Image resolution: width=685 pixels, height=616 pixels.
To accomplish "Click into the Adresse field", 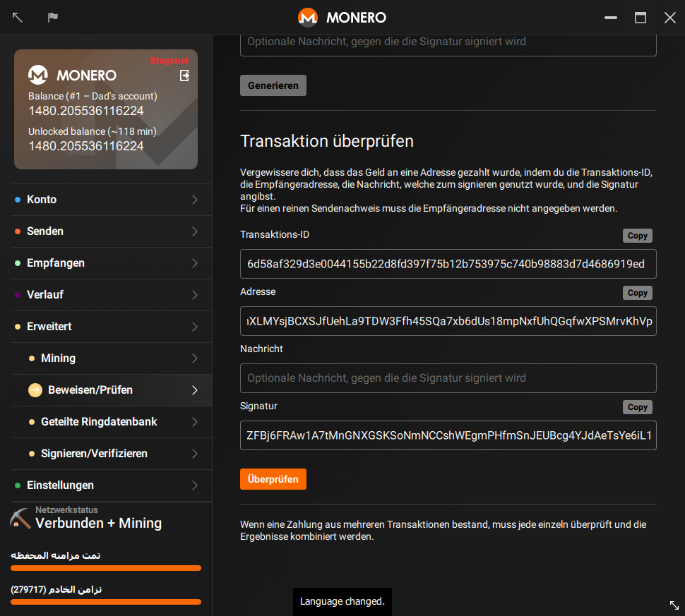I will click(x=448, y=321).
